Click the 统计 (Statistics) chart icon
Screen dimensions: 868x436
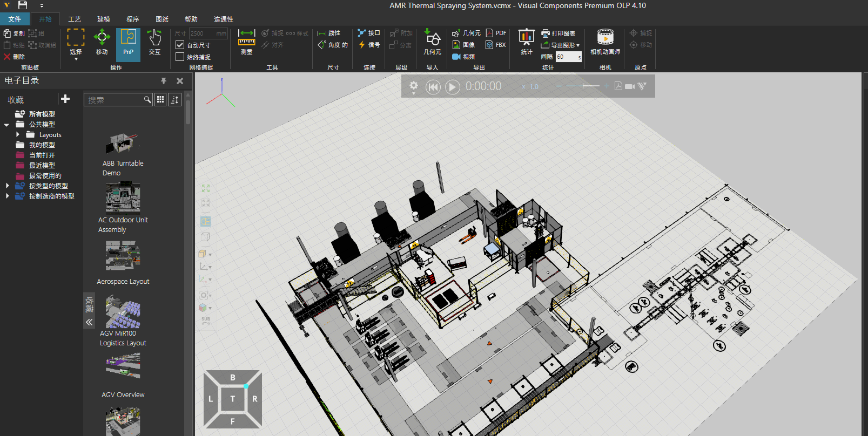(526, 42)
